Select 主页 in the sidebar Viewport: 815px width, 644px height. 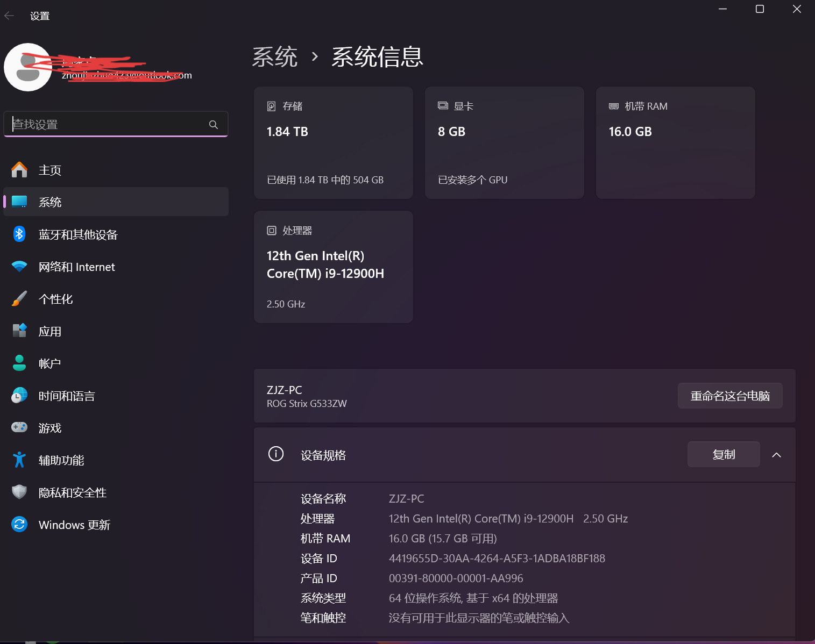pyautogui.click(x=49, y=169)
